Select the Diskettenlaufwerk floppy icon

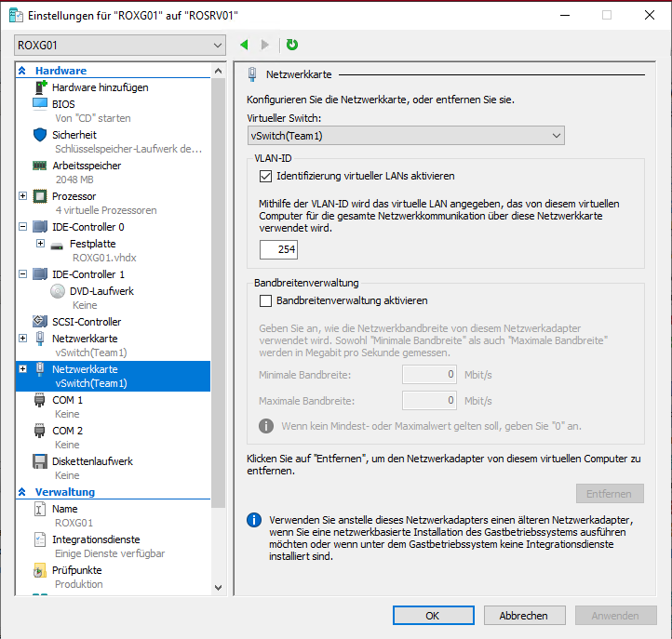[x=40, y=461]
